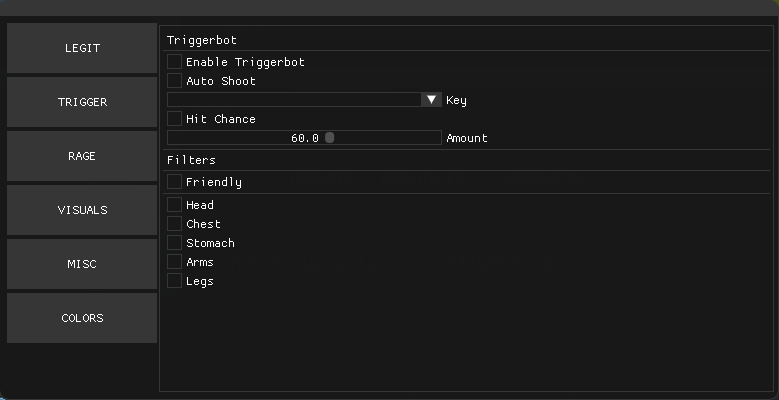
Task: Toggle the Auto Shoot checkbox
Action: pos(174,81)
